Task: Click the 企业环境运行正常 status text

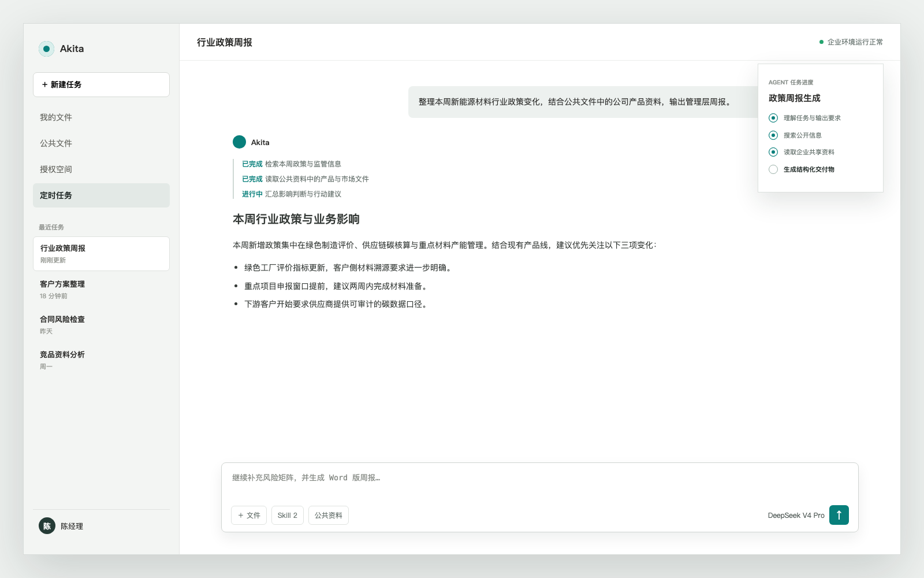Action: (x=855, y=42)
